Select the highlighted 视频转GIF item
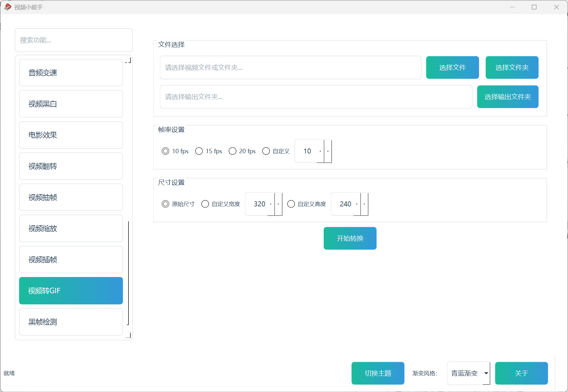568x392 pixels. pos(71,291)
